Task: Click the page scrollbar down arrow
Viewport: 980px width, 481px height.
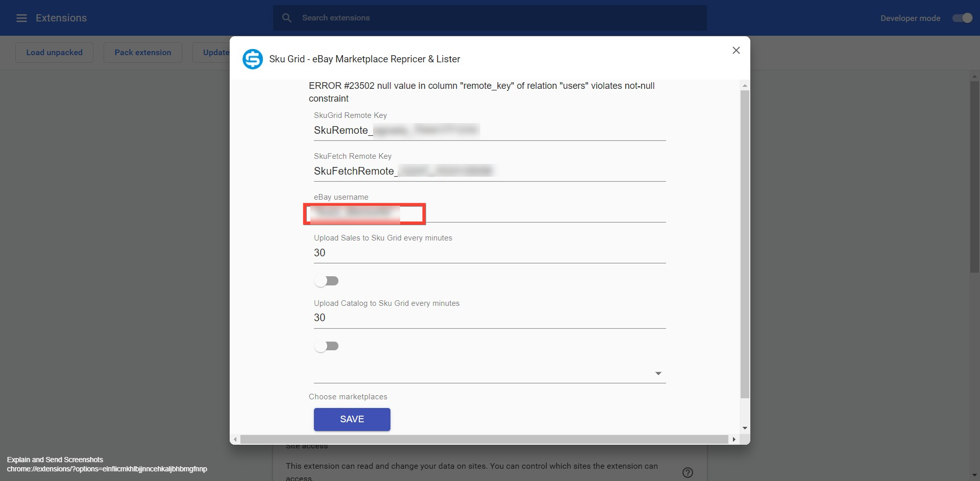Action: pos(974,476)
